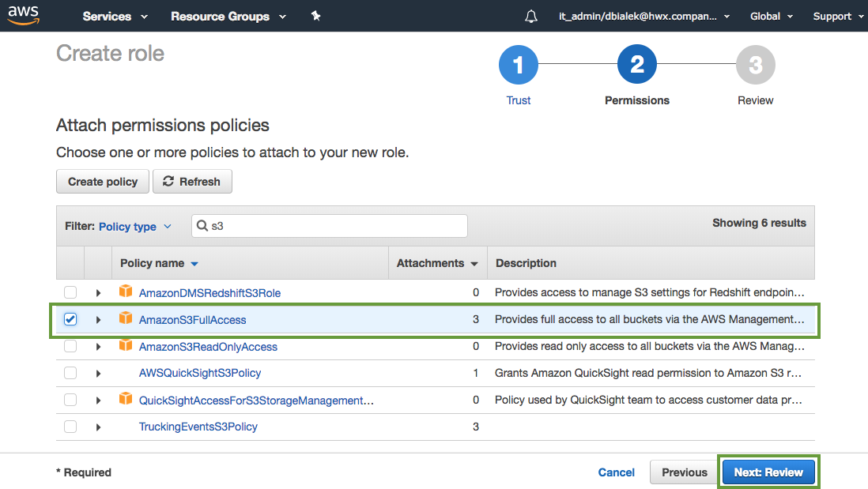This screenshot has width=868, height=489.
Task: Uncheck the AmazonS3FullAccess policy checkbox
Action: 70,319
